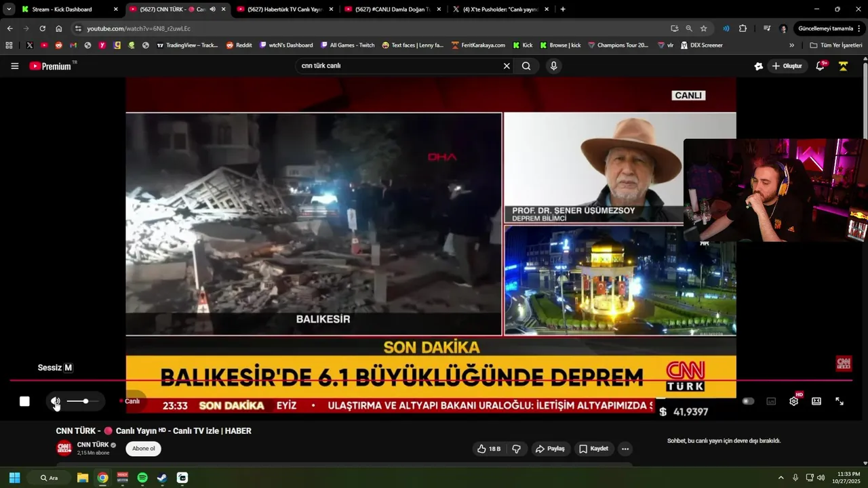Image resolution: width=868 pixels, height=488 pixels.
Task: Share the video via Paylaş
Action: (x=550, y=449)
